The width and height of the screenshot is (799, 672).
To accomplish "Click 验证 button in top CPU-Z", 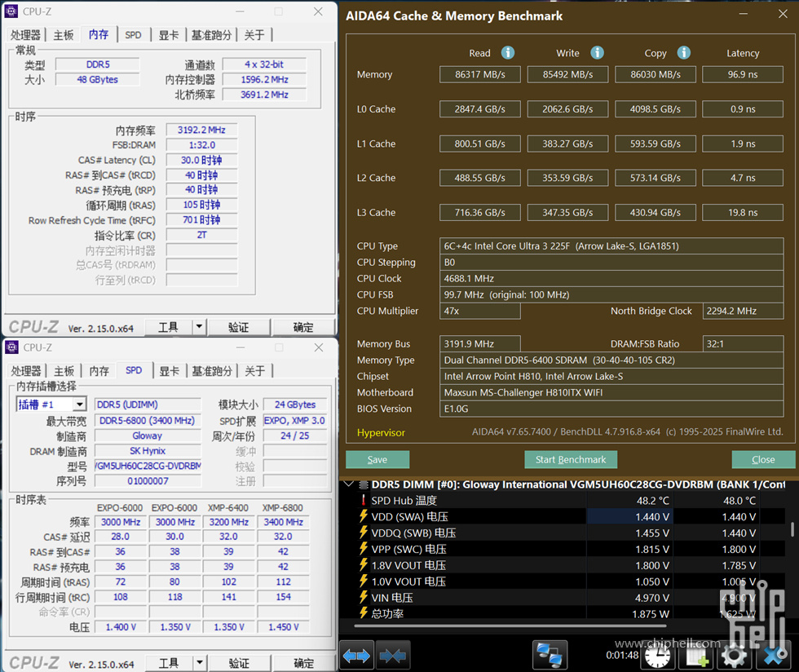I will pyautogui.click(x=238, y=327).
